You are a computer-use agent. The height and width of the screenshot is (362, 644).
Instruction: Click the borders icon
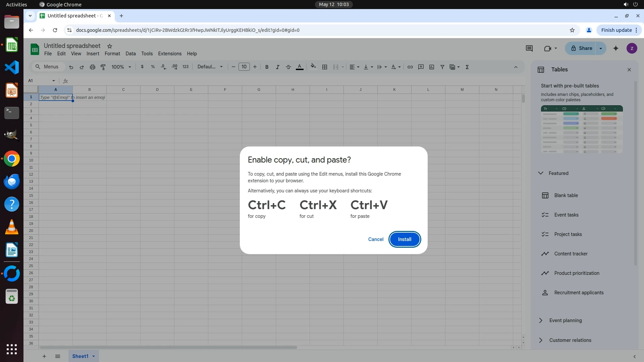324,67
